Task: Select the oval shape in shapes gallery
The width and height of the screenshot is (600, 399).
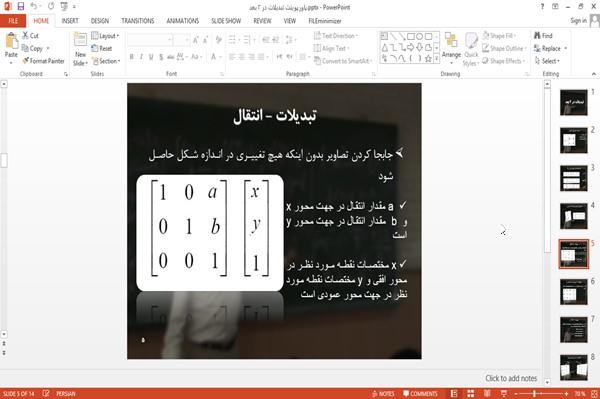Action: 419,37
